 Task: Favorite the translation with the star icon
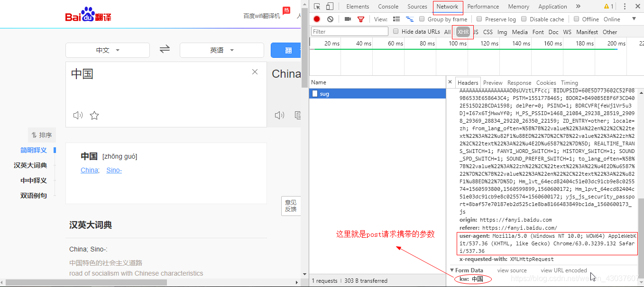coord(94,115)
